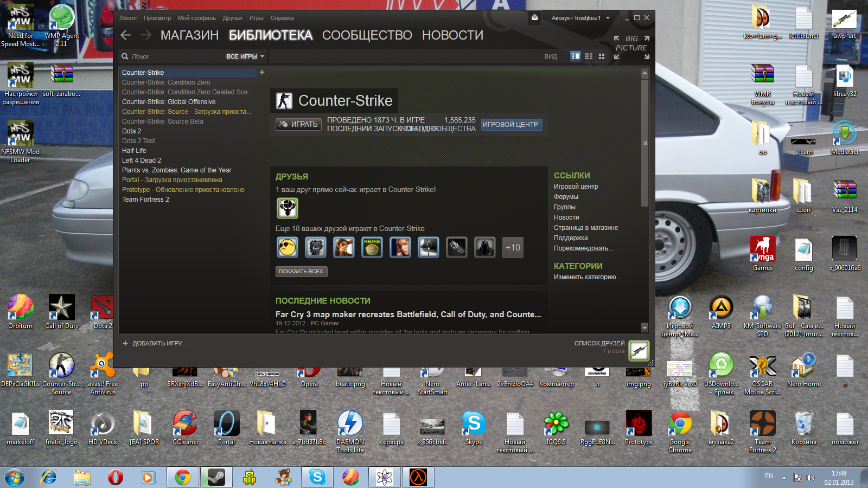Screen dimensions: 868x488
Task: Open the Far Cry 3 news headline
Action: point(409,314)
